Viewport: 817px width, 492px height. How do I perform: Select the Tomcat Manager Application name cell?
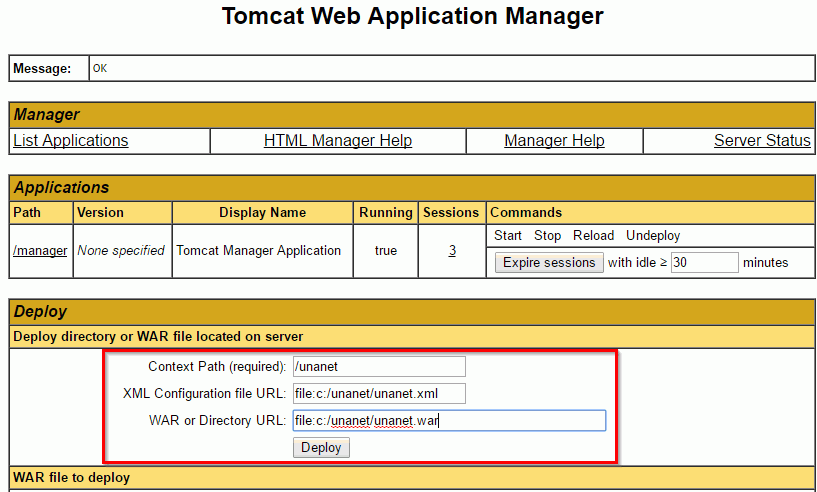coord(259,251)
